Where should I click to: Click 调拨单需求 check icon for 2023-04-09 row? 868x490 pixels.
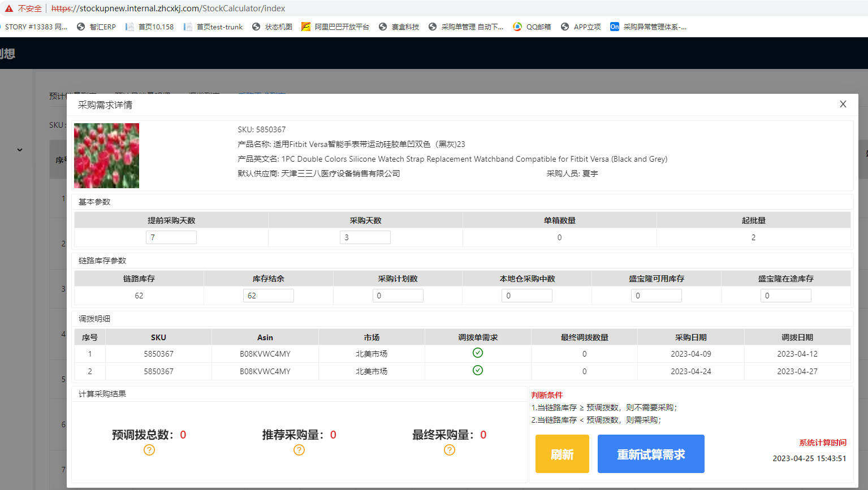pos(478,353)
